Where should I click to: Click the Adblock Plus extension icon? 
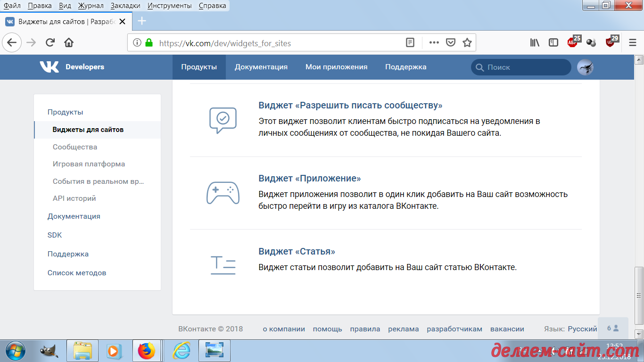pyautogui.click(x=573, y=41)
